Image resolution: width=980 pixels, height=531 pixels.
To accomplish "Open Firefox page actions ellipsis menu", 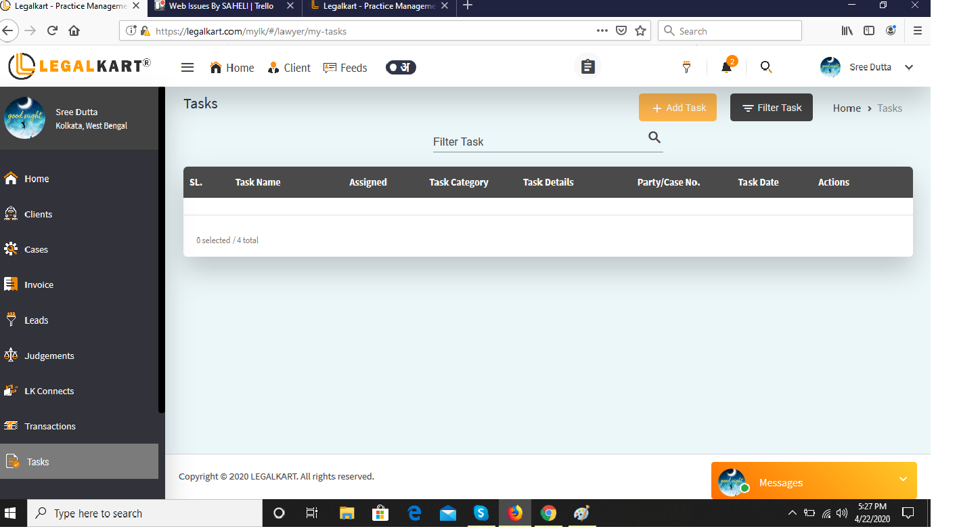I will pos(602,30).
